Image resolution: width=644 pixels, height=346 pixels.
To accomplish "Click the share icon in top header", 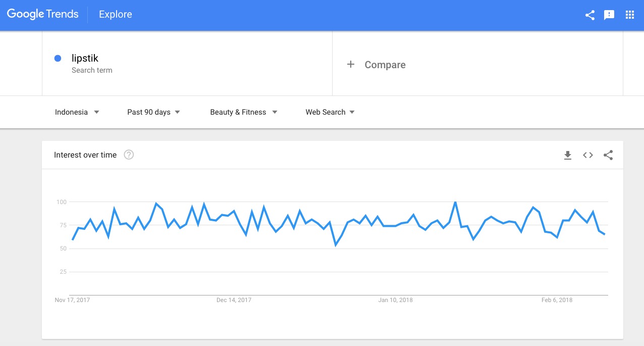I will [589, 15].
